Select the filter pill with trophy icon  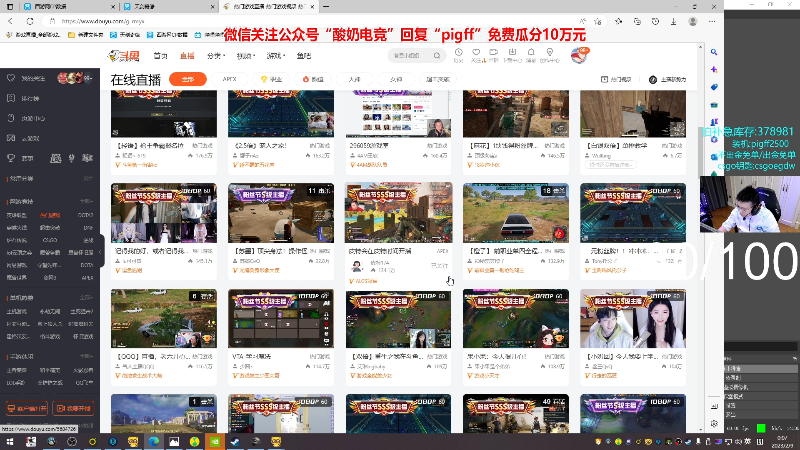tap(271, 79)
